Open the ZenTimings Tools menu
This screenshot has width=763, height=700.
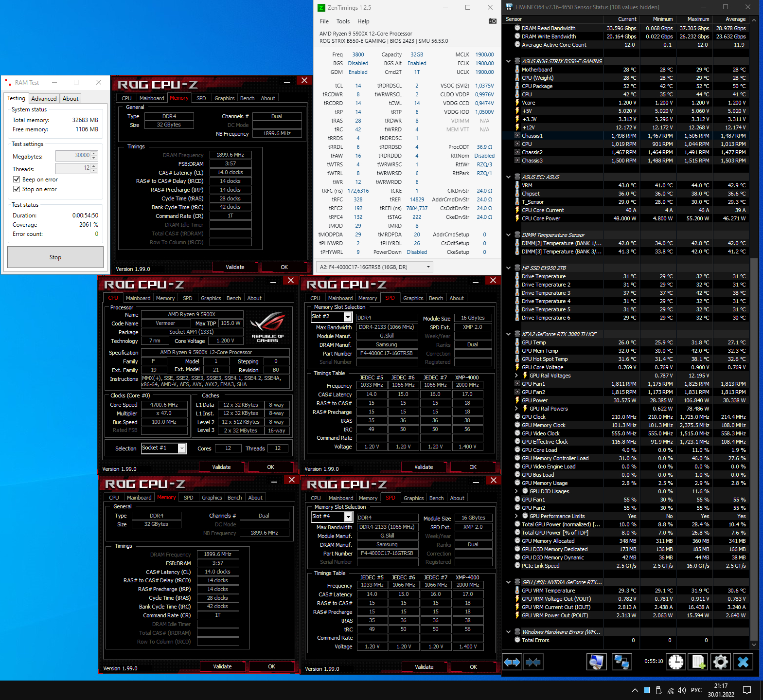tap(343, 21)
